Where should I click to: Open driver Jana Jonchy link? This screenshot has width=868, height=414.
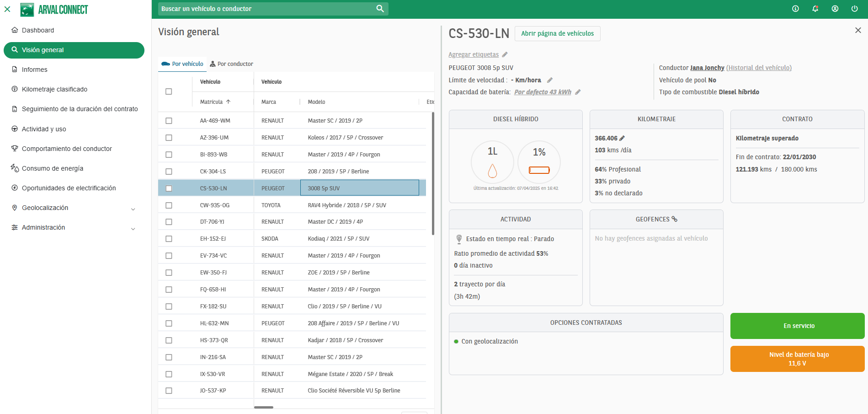[x=707, y=68]
